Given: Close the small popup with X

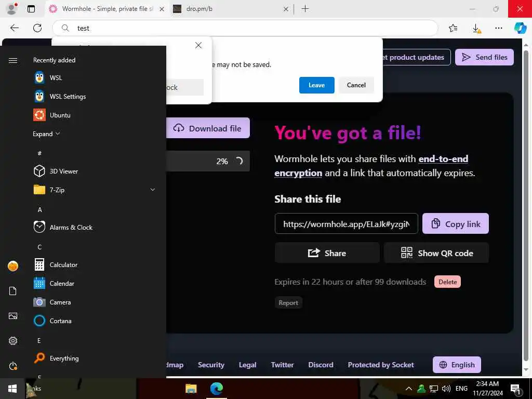Looking at the screenshot, I should click(198, 45).
